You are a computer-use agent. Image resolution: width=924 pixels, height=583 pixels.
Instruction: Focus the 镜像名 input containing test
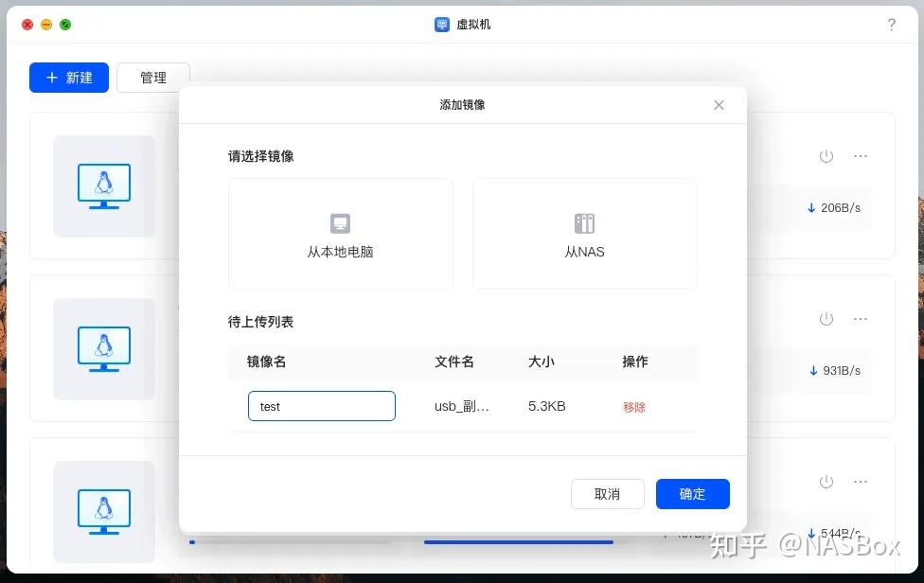click(x=322, y=406)
